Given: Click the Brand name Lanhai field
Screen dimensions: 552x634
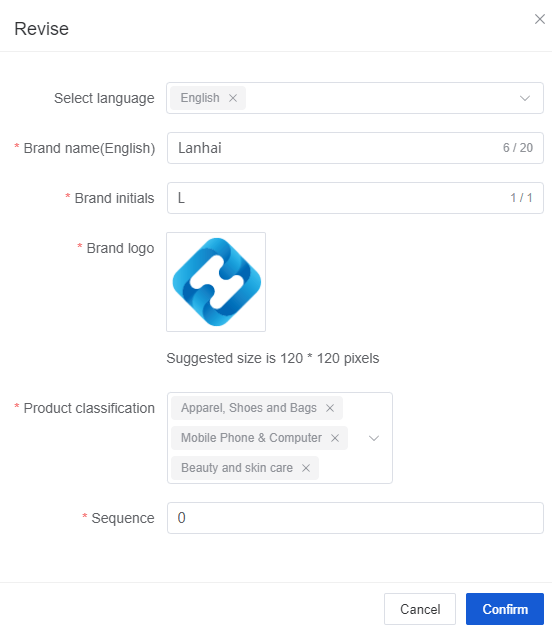Looking at the screenshot, I should pos(355,148).
